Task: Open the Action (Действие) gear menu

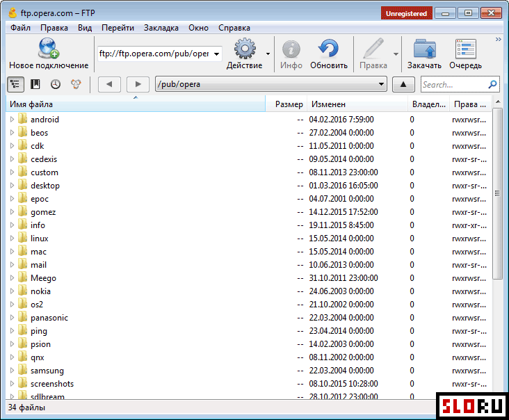Action: (245, 54)
